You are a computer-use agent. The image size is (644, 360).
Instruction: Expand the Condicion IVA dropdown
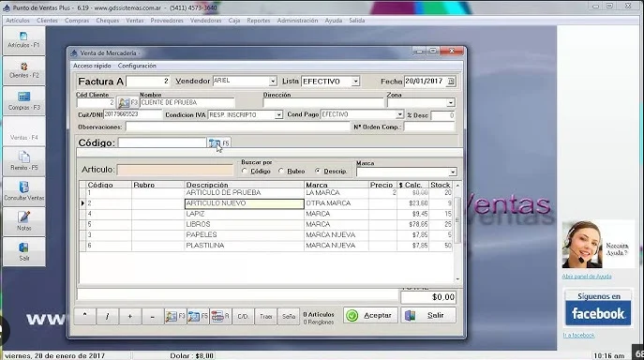[x=278, y=114]
